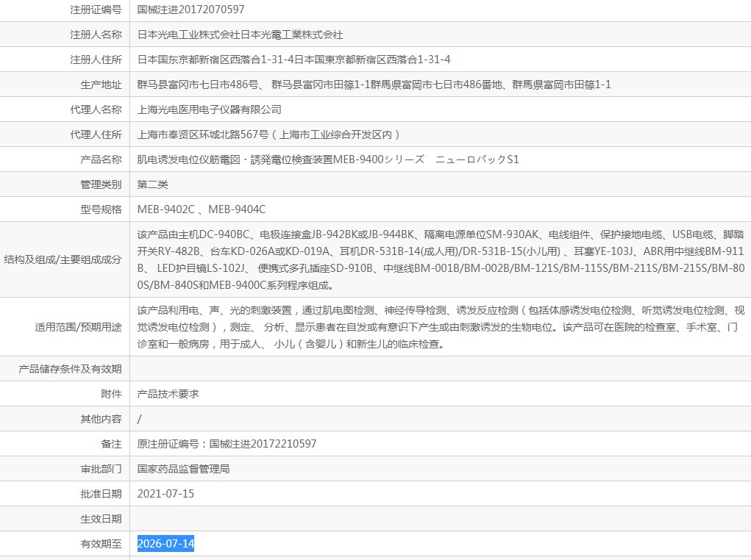751x560 pixels.
Task: Select the 有效期至 row label
Action: click(101, 544)
